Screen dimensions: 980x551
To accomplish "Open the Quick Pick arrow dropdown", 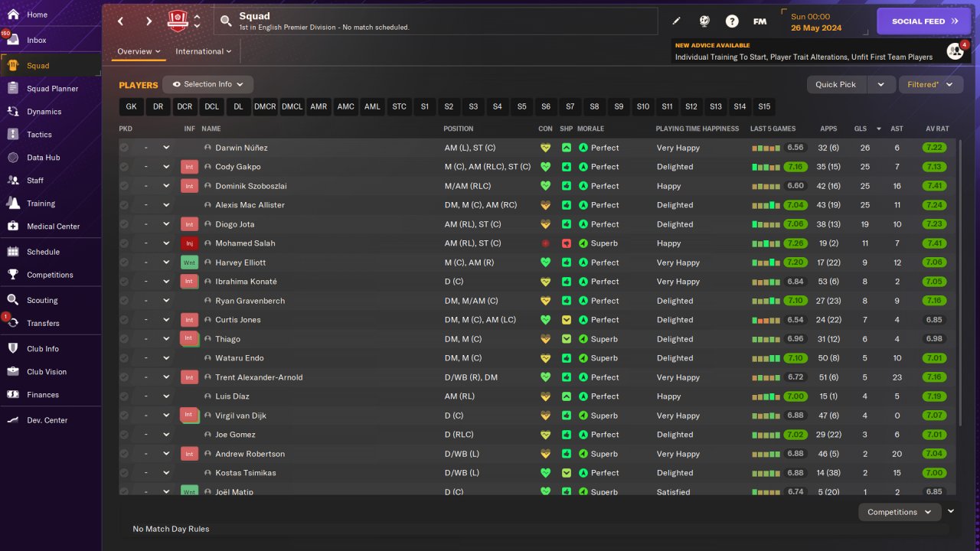I will pos(880,84).
